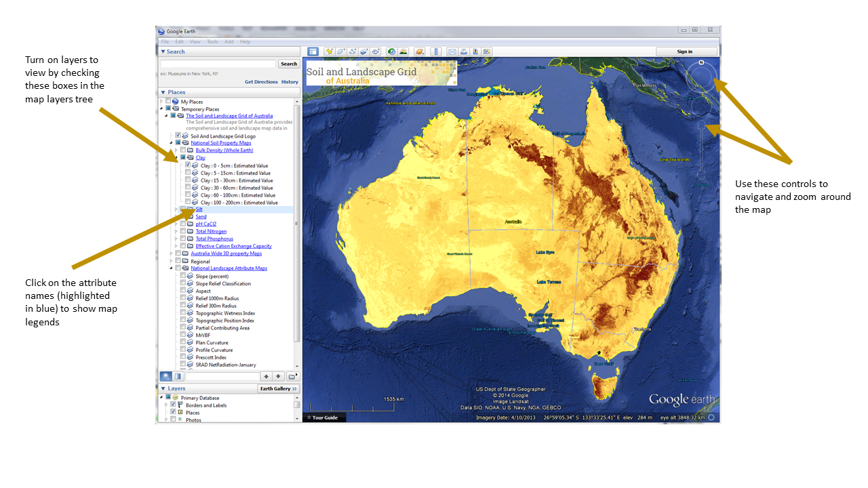
Task: Click the Add Polygon toolbar icon
Action: (x=340, y=52)
